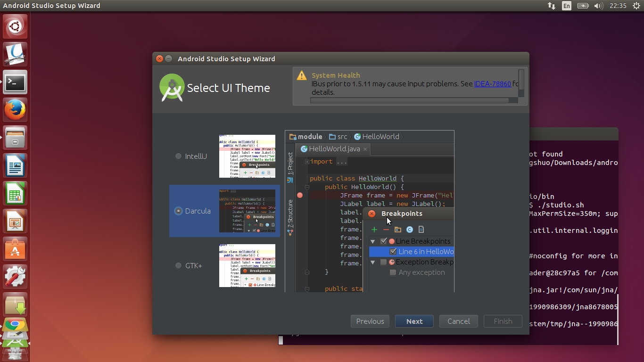Click the Darcula theme preview thumbnail
Screen dimensions: 644x362
click(x=247, y=211)
